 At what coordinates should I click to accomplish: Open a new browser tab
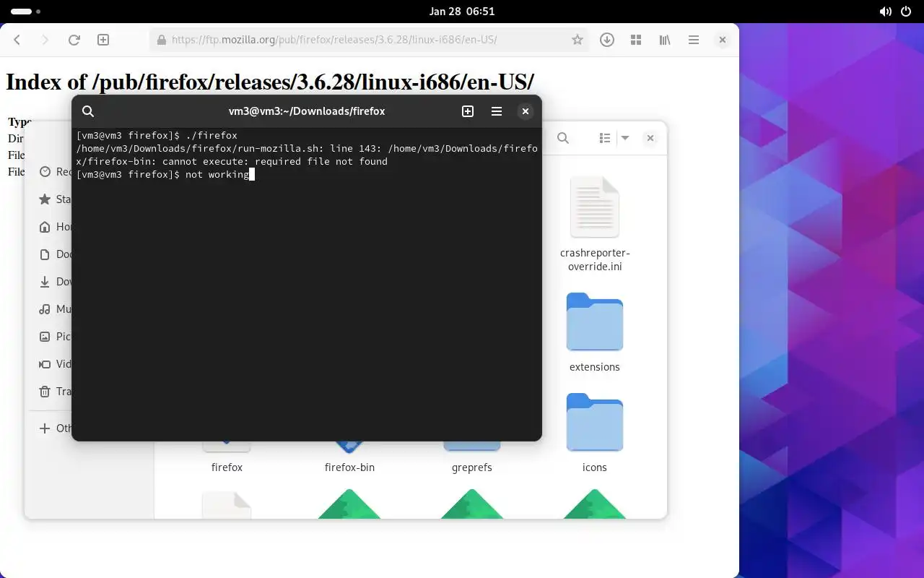[103, 40]
